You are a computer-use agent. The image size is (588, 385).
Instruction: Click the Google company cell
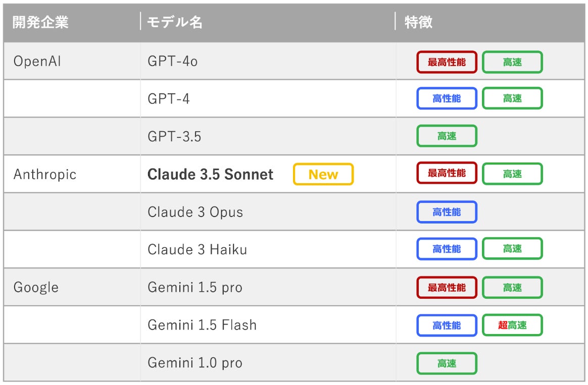(36, 288)
